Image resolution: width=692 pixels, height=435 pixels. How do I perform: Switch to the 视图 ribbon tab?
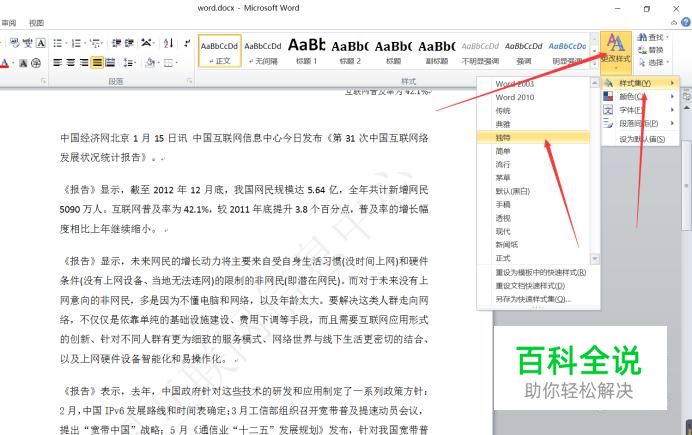tap(36, 22)
